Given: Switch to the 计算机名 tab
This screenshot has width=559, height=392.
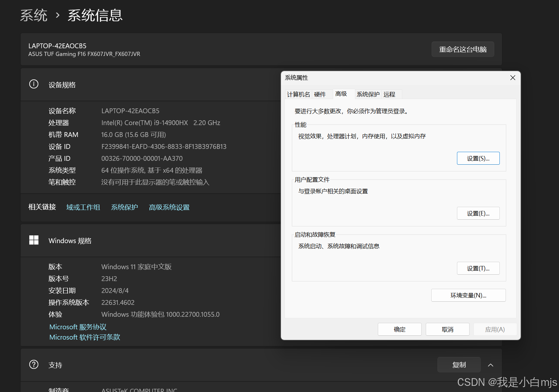Looking at the screenshot, I should click(298, 94).
